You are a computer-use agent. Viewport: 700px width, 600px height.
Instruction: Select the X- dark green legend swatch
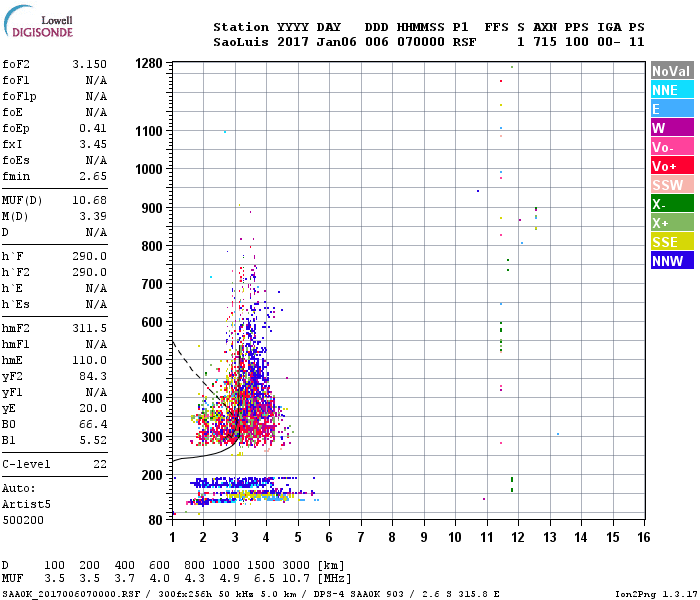tap(672, 204)
